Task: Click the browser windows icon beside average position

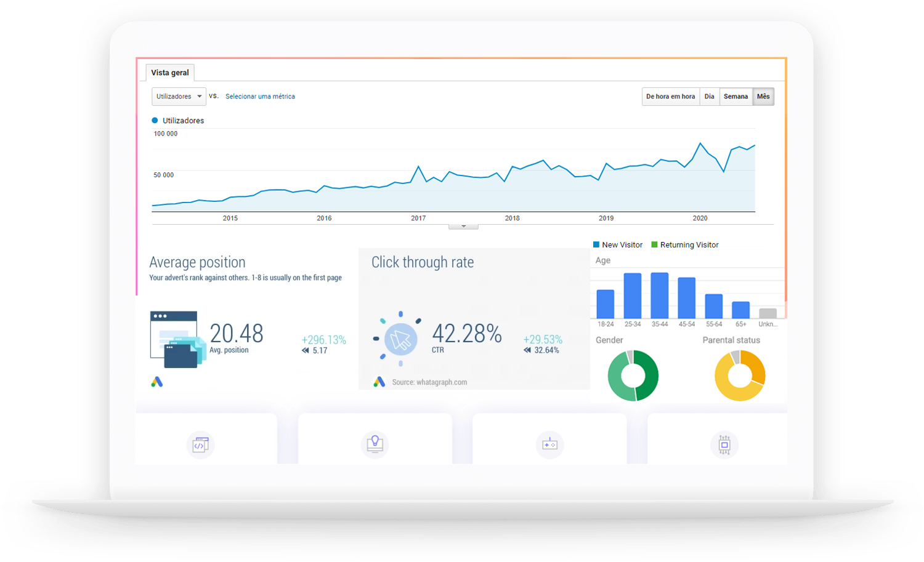Action: (x=177, y=340)
